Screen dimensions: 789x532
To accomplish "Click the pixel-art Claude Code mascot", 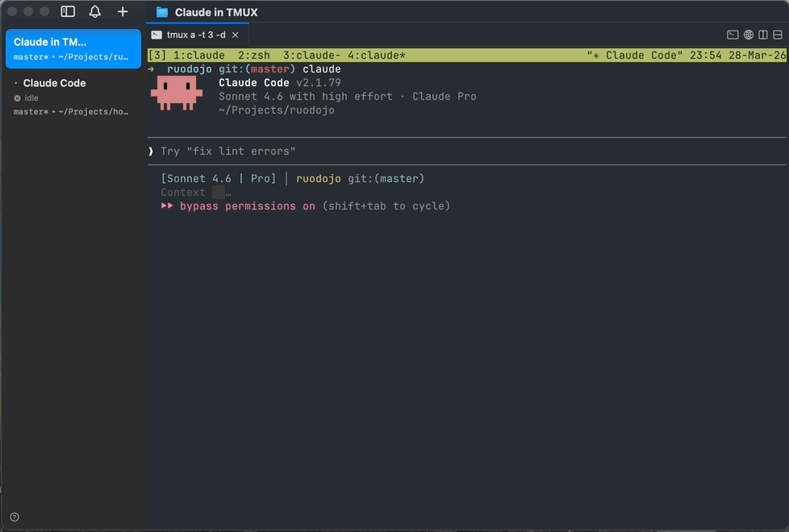I will [176, 92].
